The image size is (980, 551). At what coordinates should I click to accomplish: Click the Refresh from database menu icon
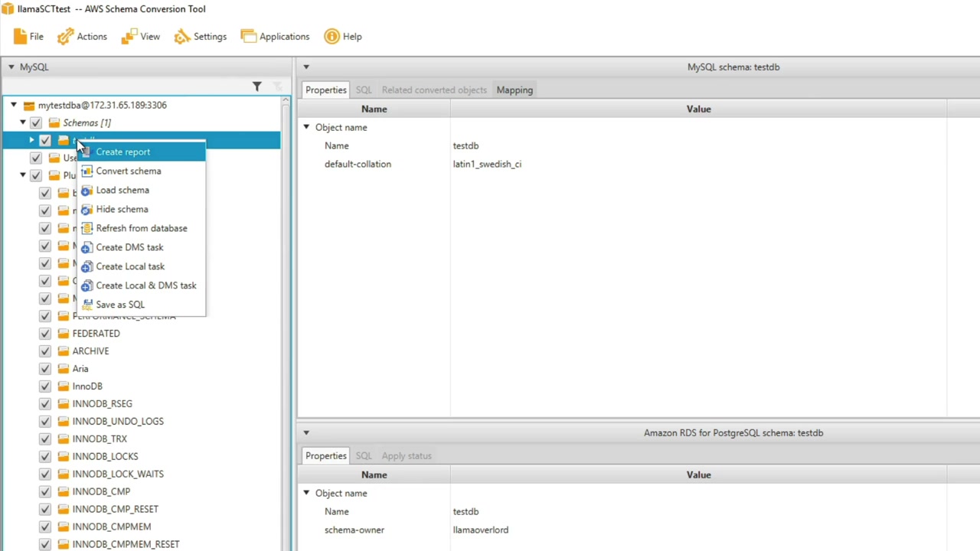[x=87, y=229]
